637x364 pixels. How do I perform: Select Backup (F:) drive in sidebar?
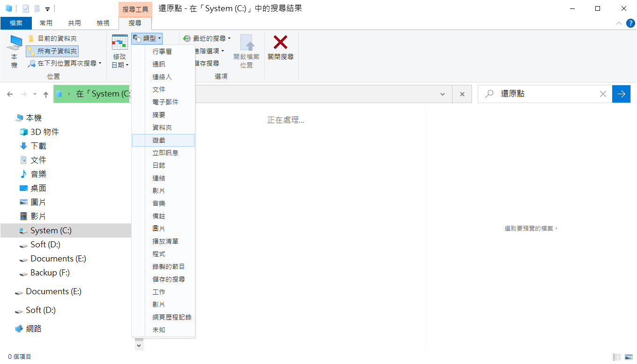pyautogui.click(x=50, y=273)
